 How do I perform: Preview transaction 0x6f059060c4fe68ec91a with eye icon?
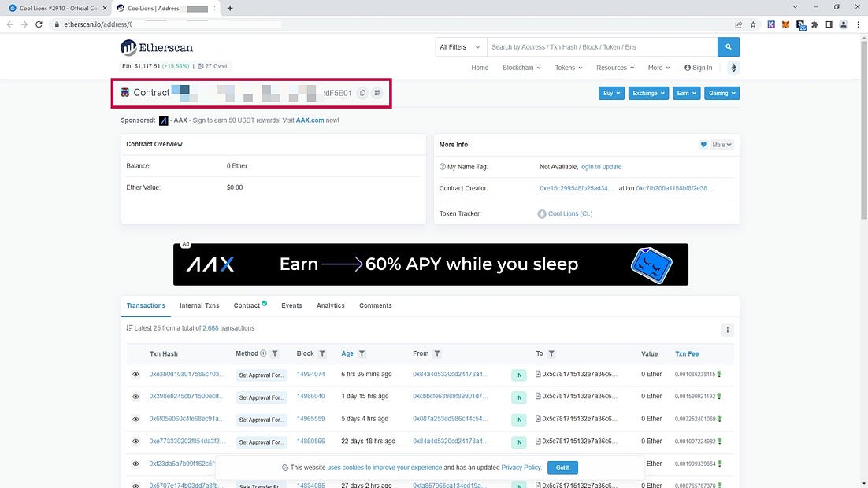tap(135, 420)
